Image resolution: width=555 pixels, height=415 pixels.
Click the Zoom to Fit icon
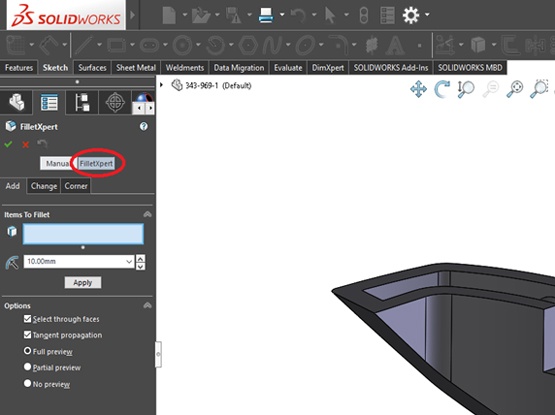(x=515, y=89)
